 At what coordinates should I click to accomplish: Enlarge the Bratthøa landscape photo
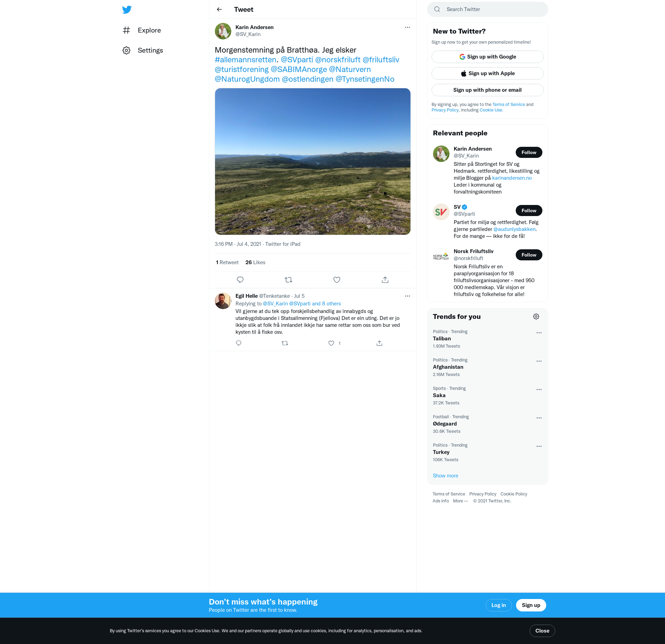pos(313,161)
